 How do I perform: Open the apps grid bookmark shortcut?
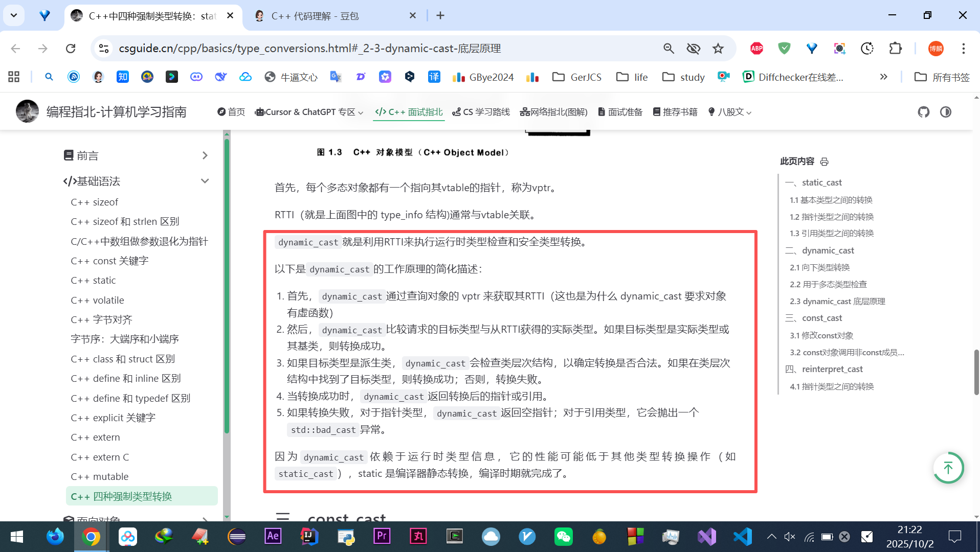pyautogui.click(x=14, y=77)
